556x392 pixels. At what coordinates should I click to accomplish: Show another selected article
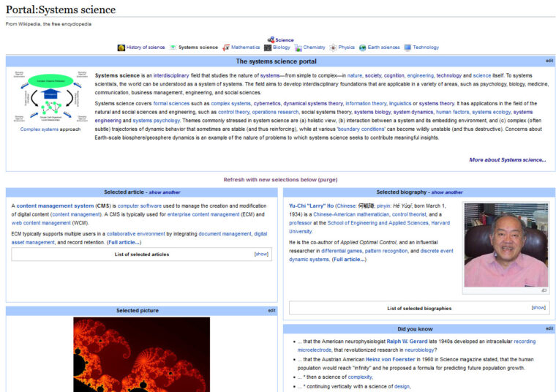click(x=165, y=192)
